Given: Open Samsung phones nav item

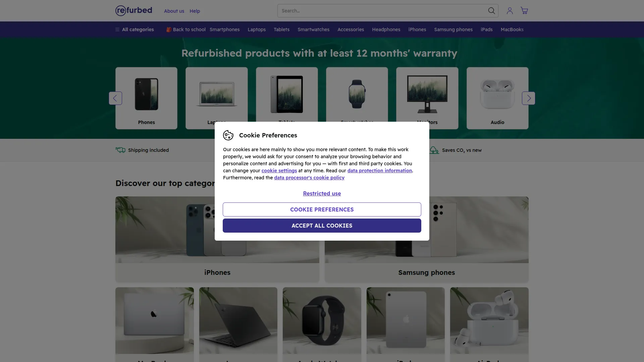Looking at the screenshot, I should (x=453, y=29).
